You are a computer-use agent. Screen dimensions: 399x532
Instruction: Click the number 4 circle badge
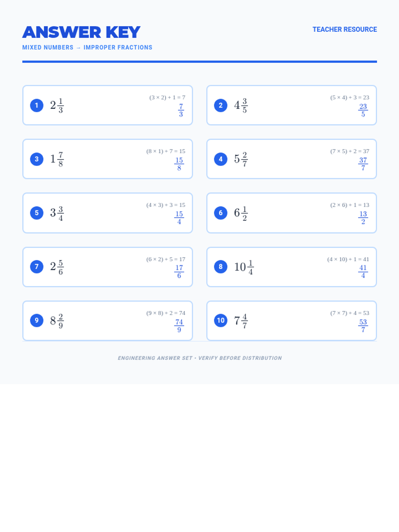[220, 159]
